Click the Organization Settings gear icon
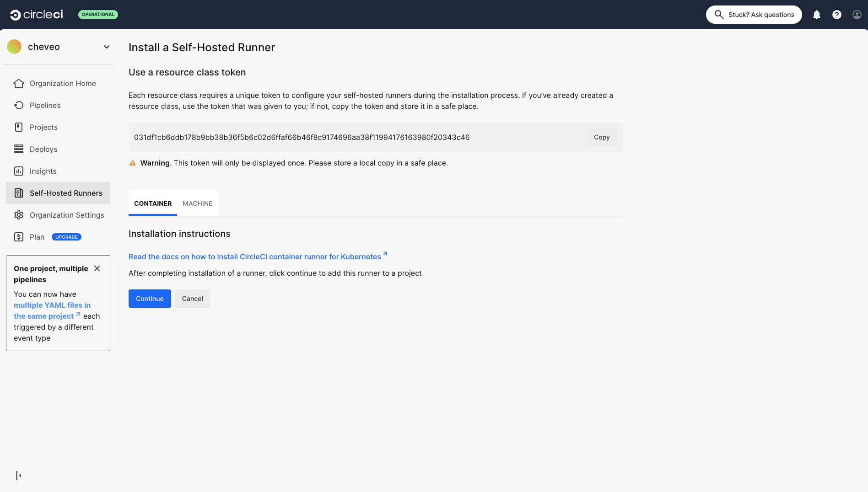The image size is (868, 492). [19, 215]
